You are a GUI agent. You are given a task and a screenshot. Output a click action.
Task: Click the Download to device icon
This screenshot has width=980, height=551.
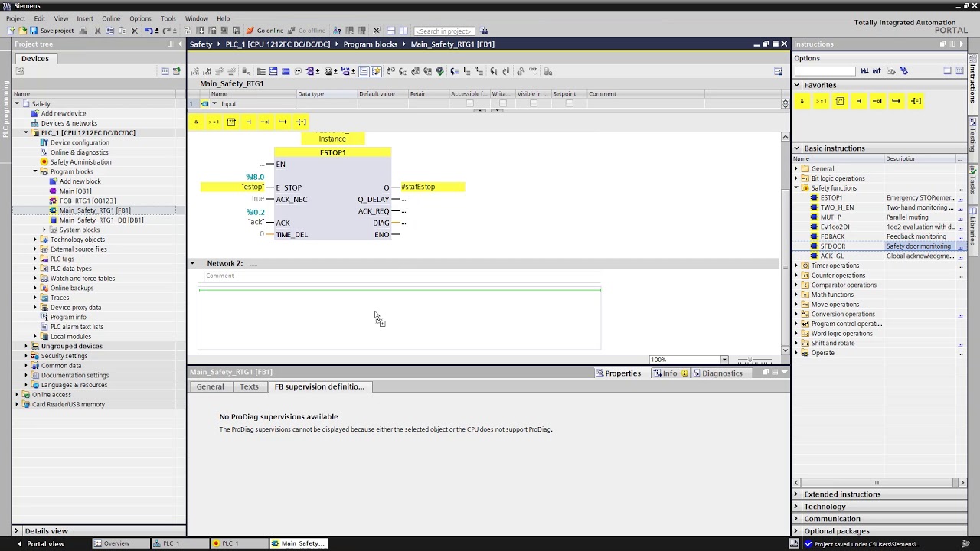(200, 31)
